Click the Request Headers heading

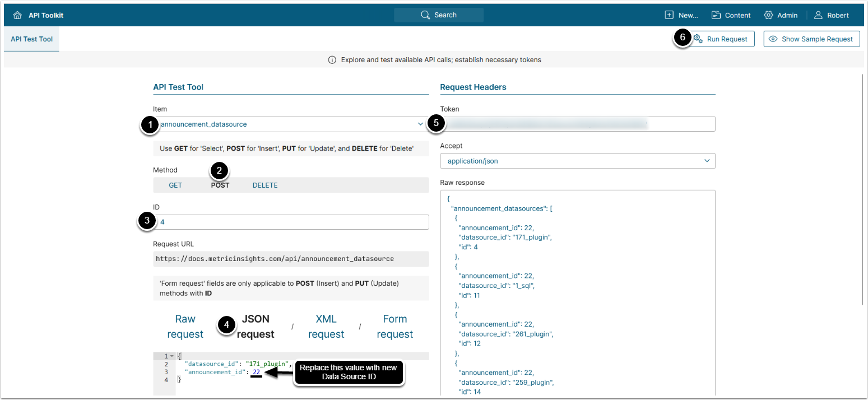(x=473, y=87)
